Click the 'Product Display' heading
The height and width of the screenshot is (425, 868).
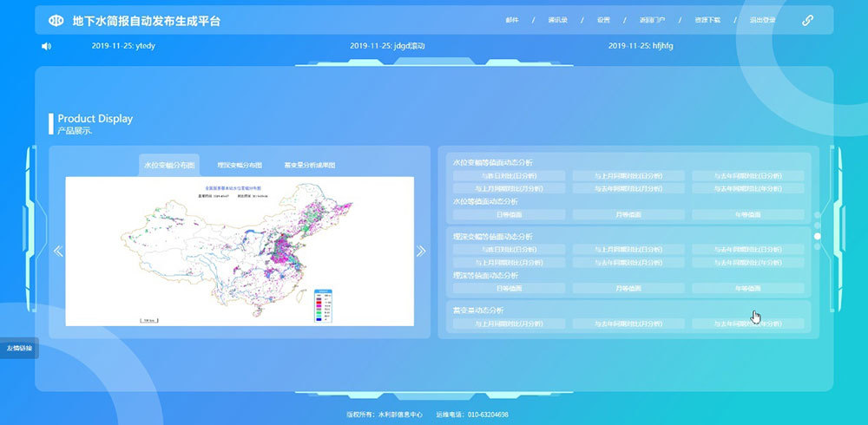[95, 119]
